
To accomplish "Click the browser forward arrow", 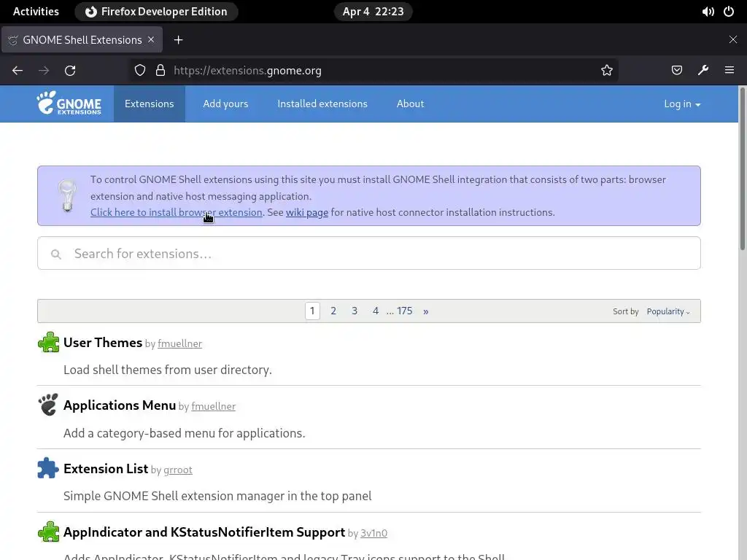I will pyautogui.click(x=44, y=71).
